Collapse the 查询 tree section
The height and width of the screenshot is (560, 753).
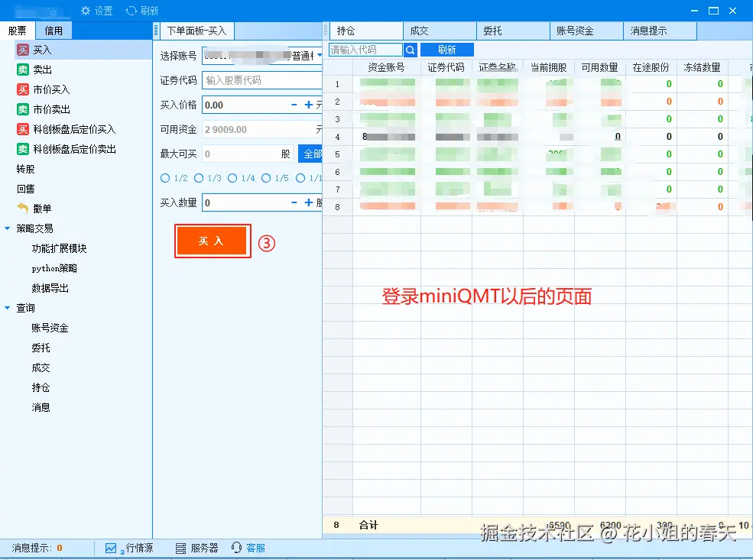pyautogui.click(x=7, y=308)
